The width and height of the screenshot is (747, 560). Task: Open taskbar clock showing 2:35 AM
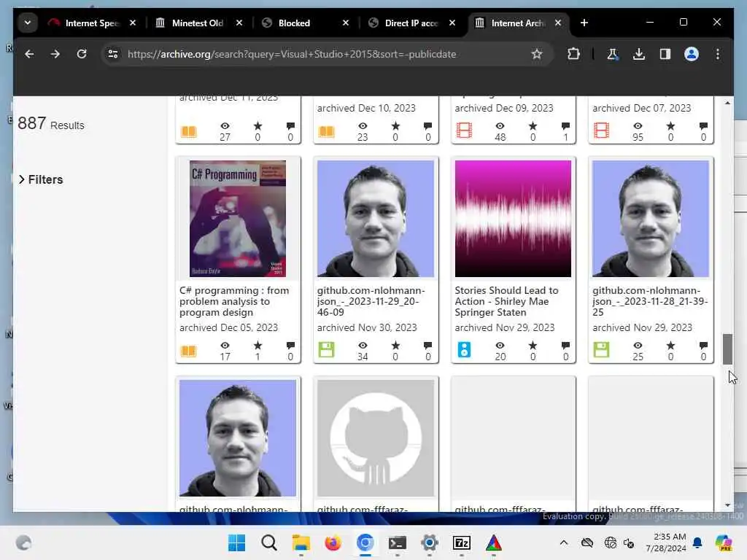pos(666,542)
